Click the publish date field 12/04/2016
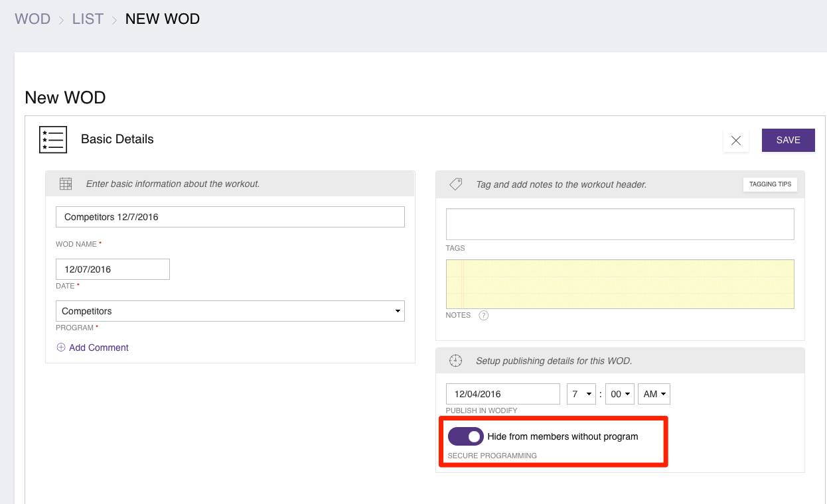 coord(503,394)
